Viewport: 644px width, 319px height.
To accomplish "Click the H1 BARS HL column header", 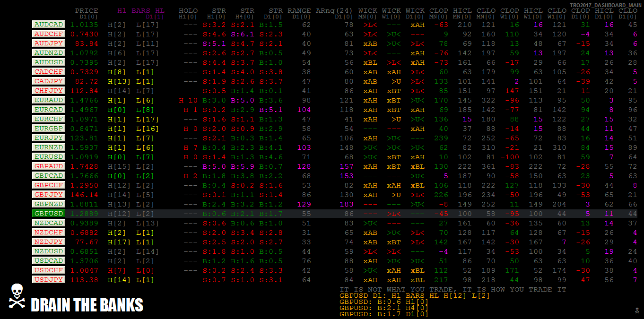I will click(141, 10).
